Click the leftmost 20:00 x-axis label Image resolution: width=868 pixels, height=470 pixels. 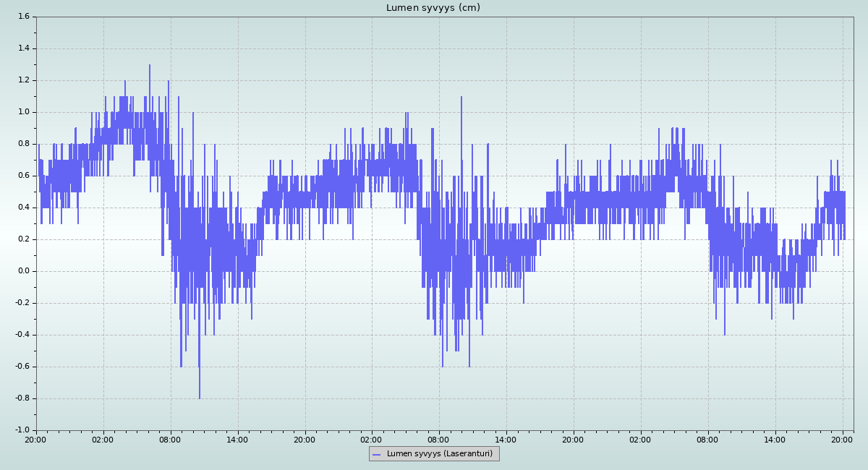(x=36, y=439)
